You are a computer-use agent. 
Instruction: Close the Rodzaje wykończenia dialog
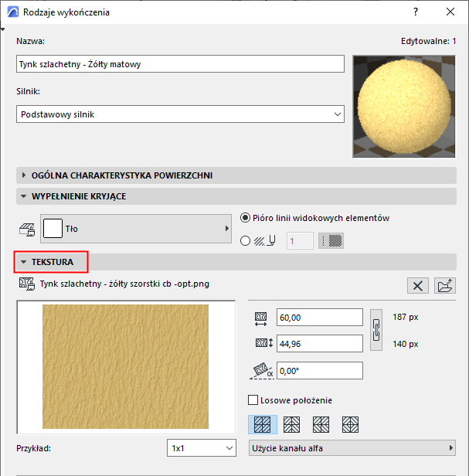[x=450, y=12]
